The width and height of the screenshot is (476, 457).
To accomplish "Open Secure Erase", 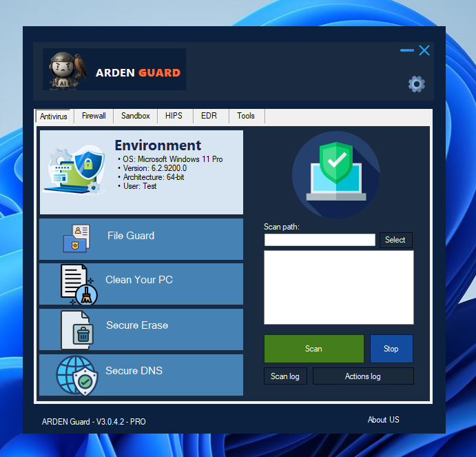I will 141,329.
